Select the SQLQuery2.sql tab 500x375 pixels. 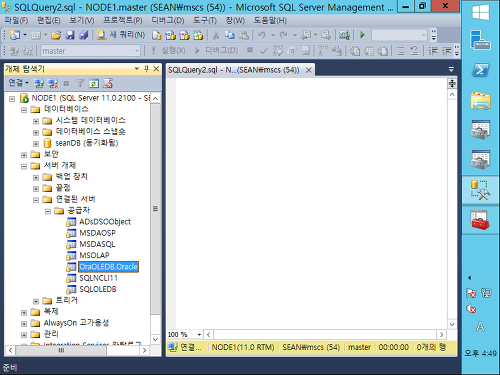234,70
